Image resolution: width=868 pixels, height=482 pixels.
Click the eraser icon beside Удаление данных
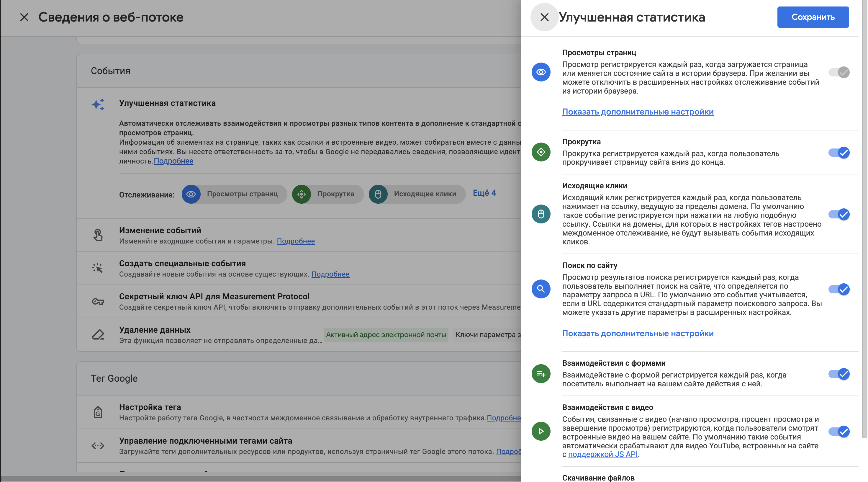point(98,334)
